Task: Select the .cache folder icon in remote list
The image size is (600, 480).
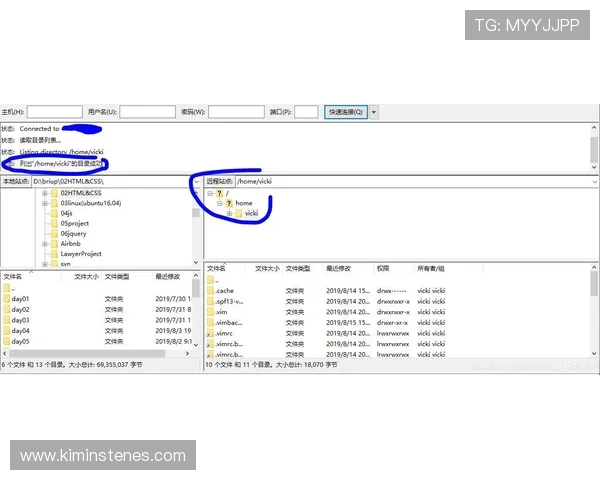Action: pyautogui.click(x=210, y=290)
